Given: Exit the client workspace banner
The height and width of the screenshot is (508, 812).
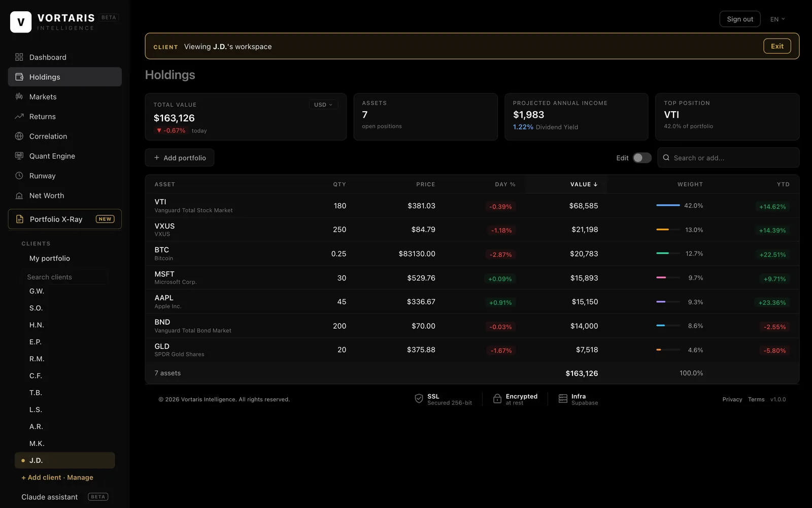Looking at the screenshot, I should click(x=777, y=46).
